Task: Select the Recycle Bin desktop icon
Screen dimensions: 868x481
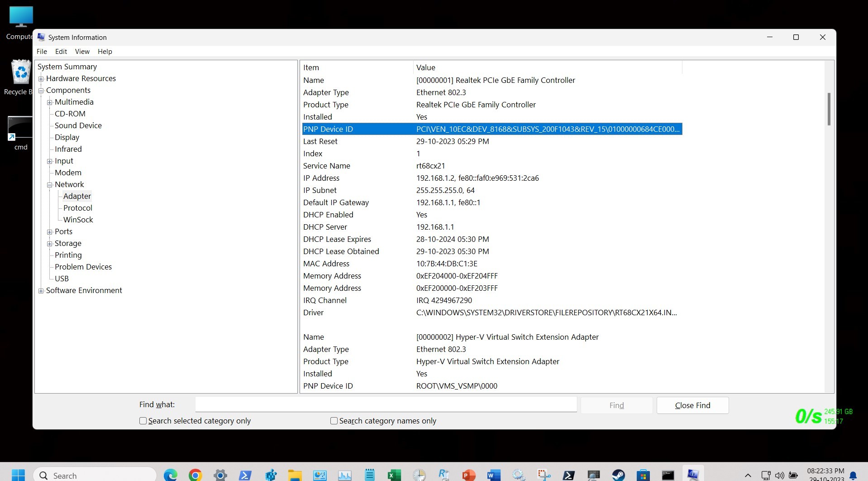Action: [19, 77]
